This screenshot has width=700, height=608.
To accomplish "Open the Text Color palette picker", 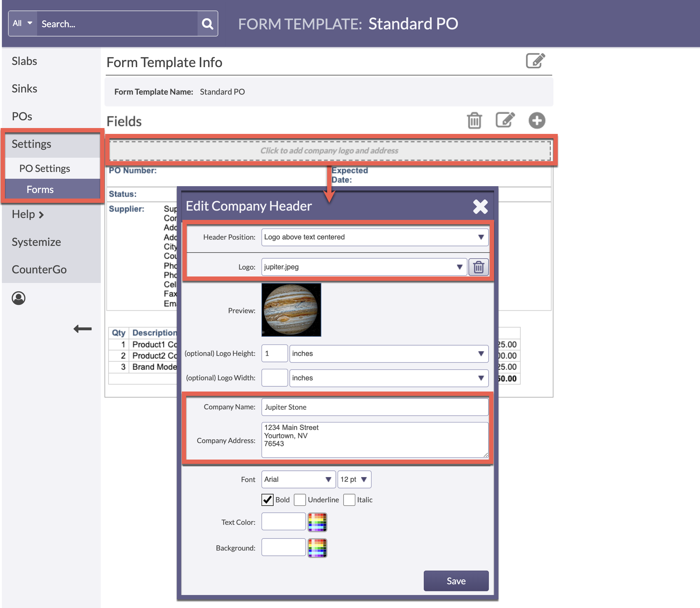I will 317,522.
